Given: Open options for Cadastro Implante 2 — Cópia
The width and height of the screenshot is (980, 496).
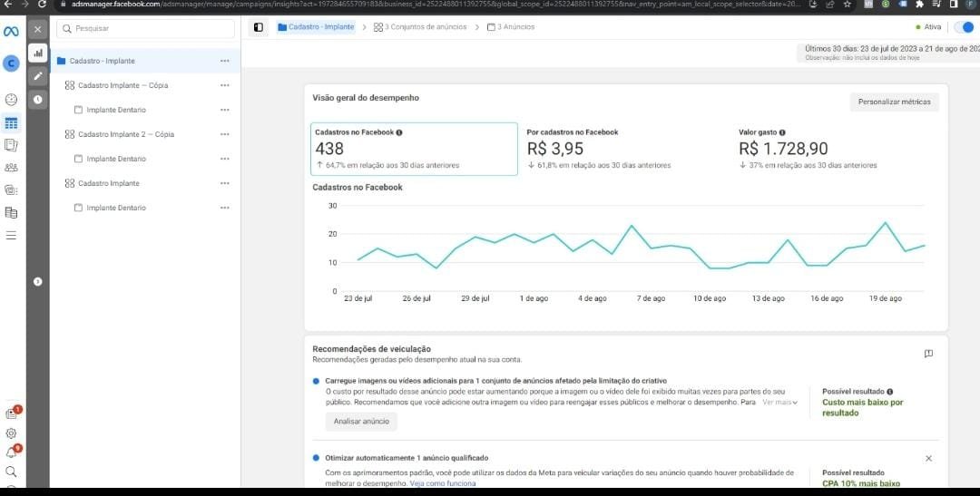Looking at the screenshot, I should 224,134.
